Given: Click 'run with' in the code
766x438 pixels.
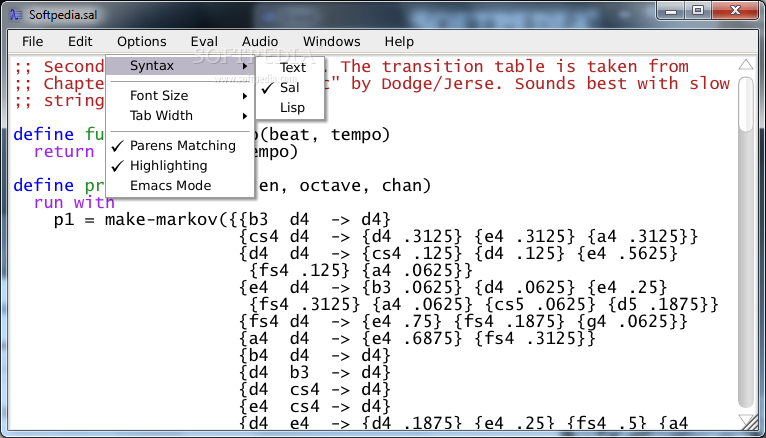Looking at the screenshot, I should click(74, 202).
